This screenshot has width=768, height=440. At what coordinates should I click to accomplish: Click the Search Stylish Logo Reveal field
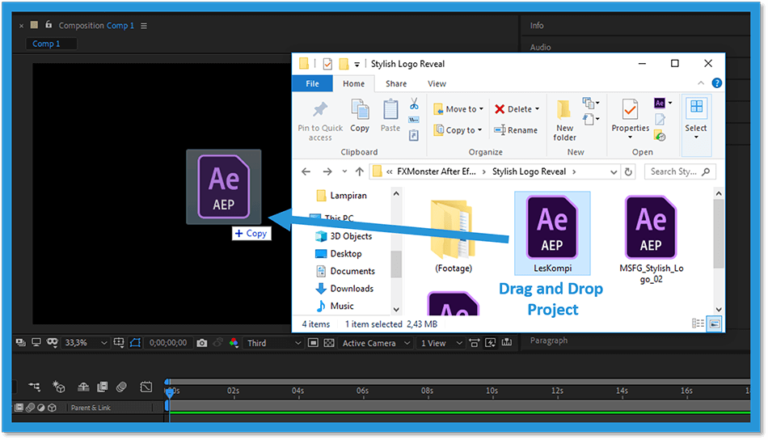point(680,171)
